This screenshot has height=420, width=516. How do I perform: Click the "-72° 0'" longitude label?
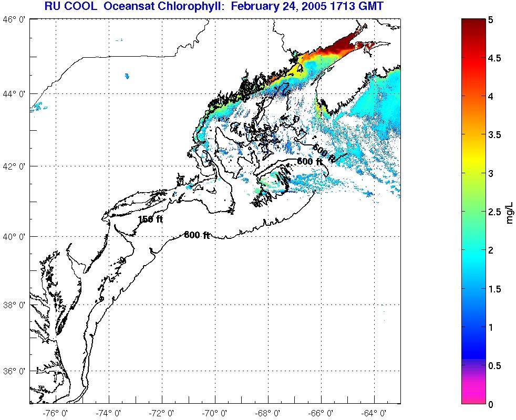162,413
